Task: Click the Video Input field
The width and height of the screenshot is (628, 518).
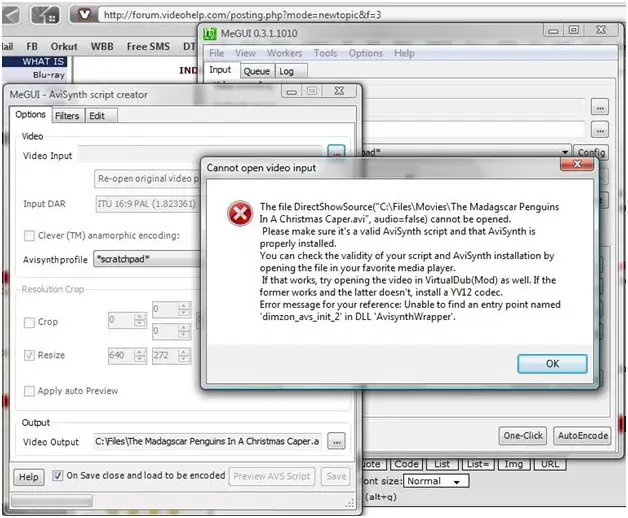Action: 200,154
